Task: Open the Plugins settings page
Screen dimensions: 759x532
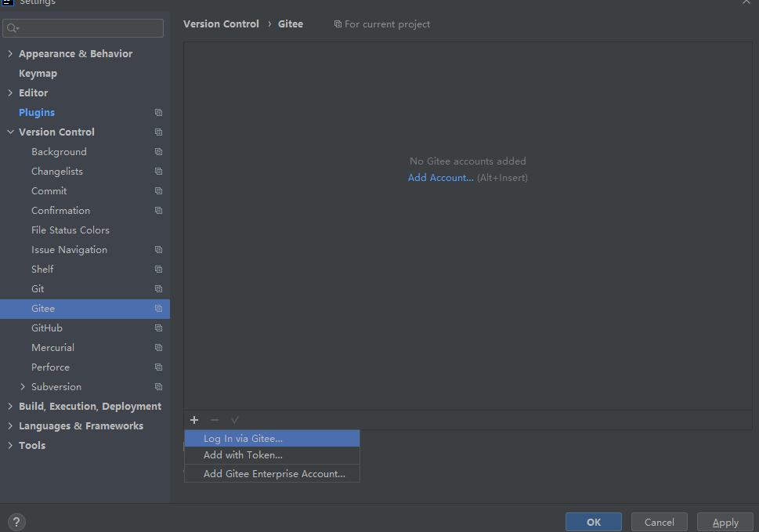Action: [x=37, y=112]
